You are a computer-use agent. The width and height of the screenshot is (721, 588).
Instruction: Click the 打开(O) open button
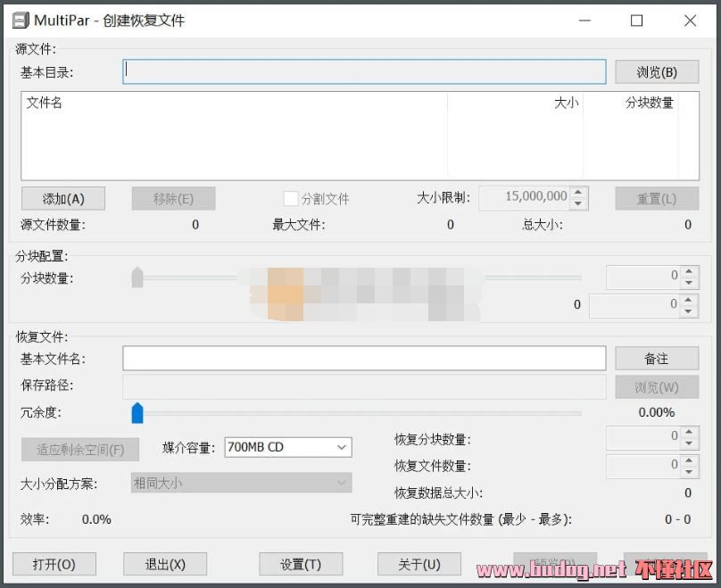pyautogui.click(x=54, y=564)
